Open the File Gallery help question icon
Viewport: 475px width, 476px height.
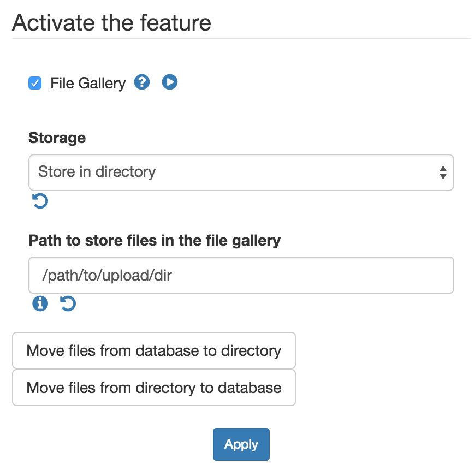click(x=142, y=82)
